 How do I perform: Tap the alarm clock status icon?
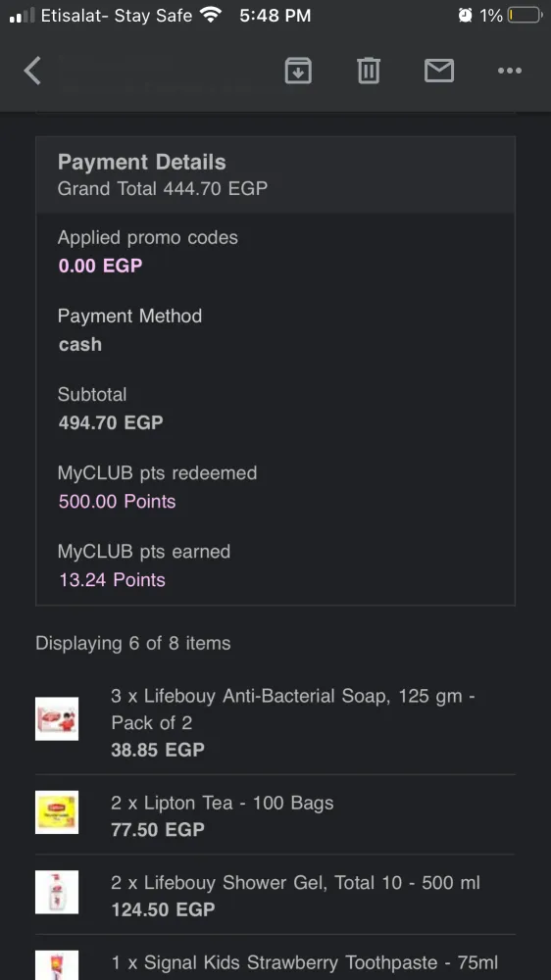click(x=466, y=15)
